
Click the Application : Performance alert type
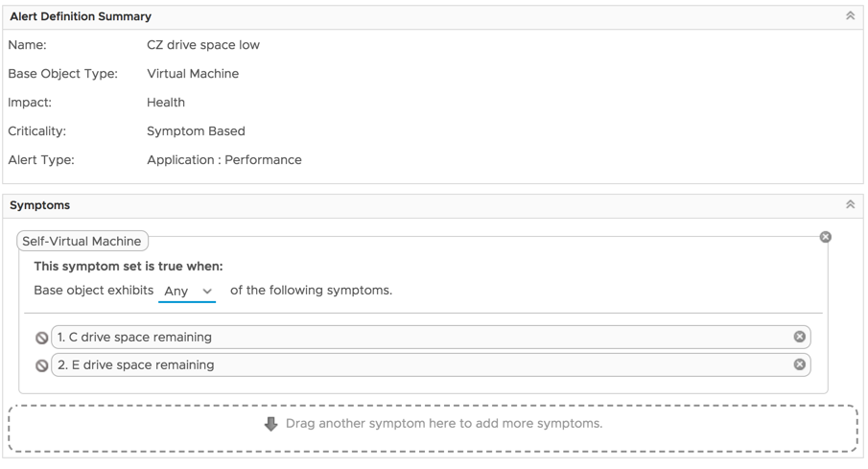pos(224,160)
